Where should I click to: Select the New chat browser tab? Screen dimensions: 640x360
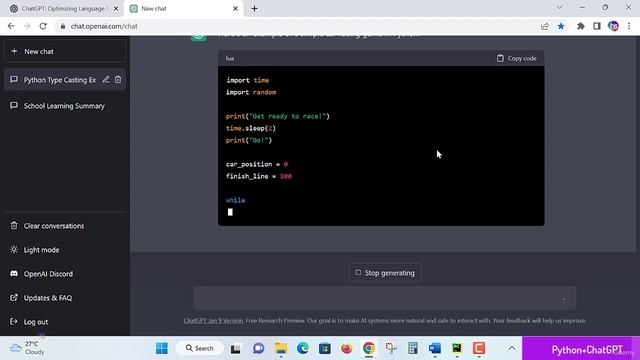pyautogui.click(x=184, y=9)
